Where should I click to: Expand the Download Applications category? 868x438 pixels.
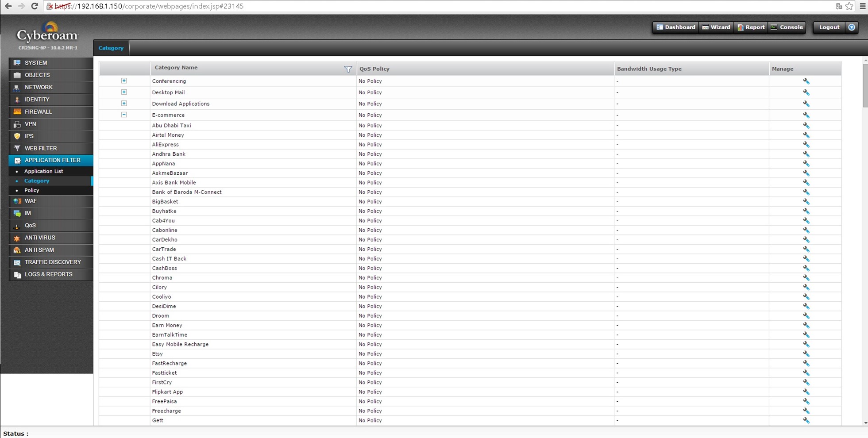pos(124,104)
